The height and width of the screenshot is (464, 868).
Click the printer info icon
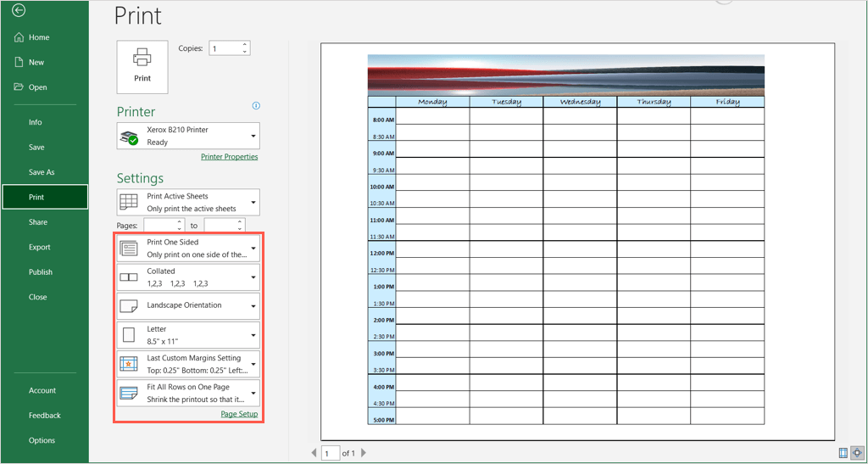[x=256, y=106]
